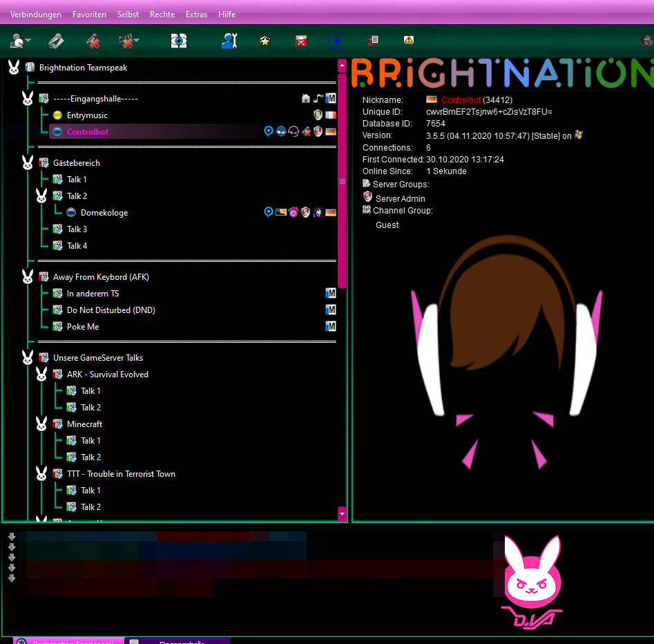Toggle subscribe to all channels eye icon

tap(179, 41)
